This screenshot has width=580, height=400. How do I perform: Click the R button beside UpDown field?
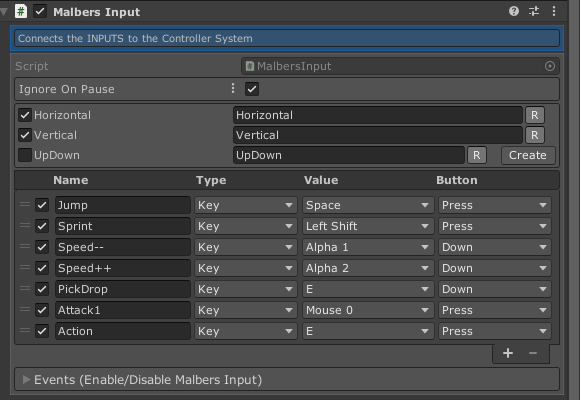tap(477, 155)
